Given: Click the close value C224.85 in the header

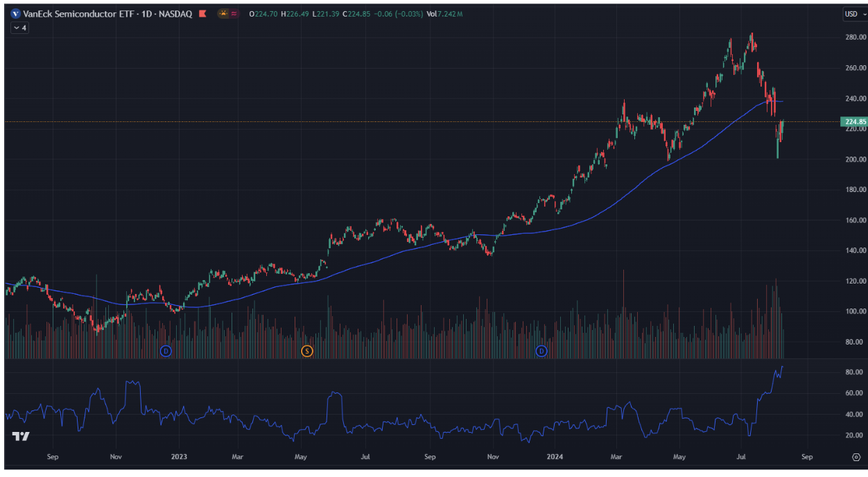Looking at the screenshot, I should coord(357,14).
